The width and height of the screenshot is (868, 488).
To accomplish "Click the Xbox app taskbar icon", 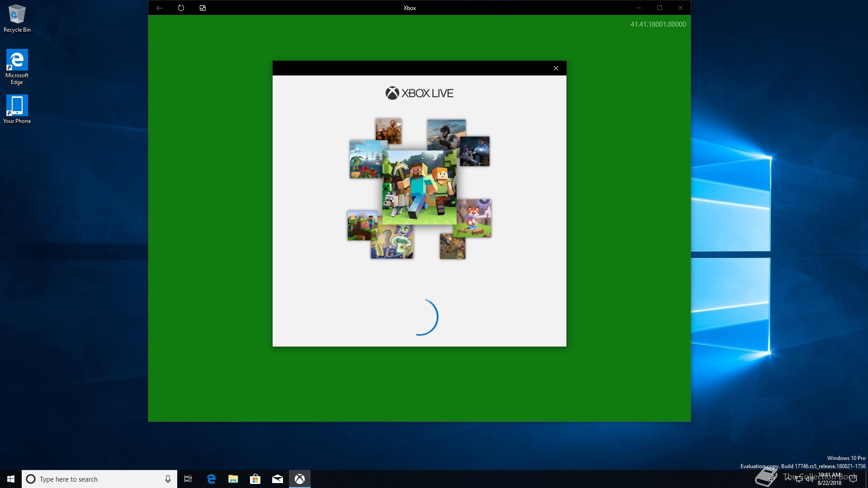I will pyautogui.click(x=300, y=479).
